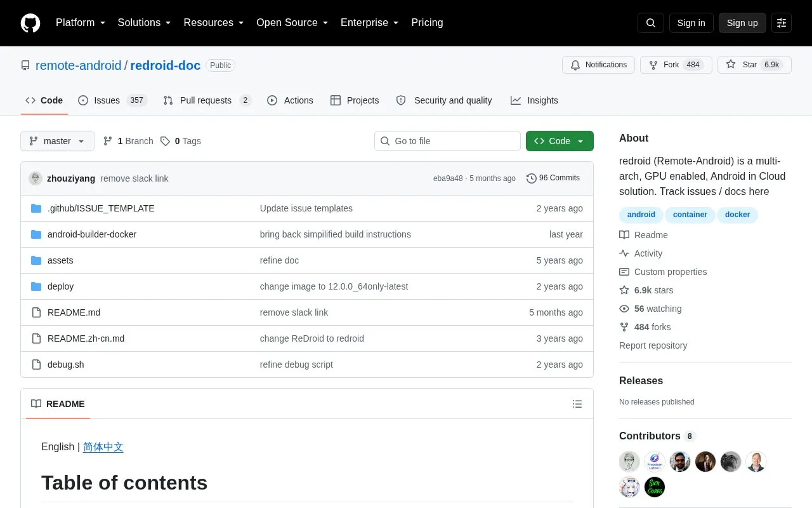
Task: Expand the green Code dropdown button
Action: [560, 141]
